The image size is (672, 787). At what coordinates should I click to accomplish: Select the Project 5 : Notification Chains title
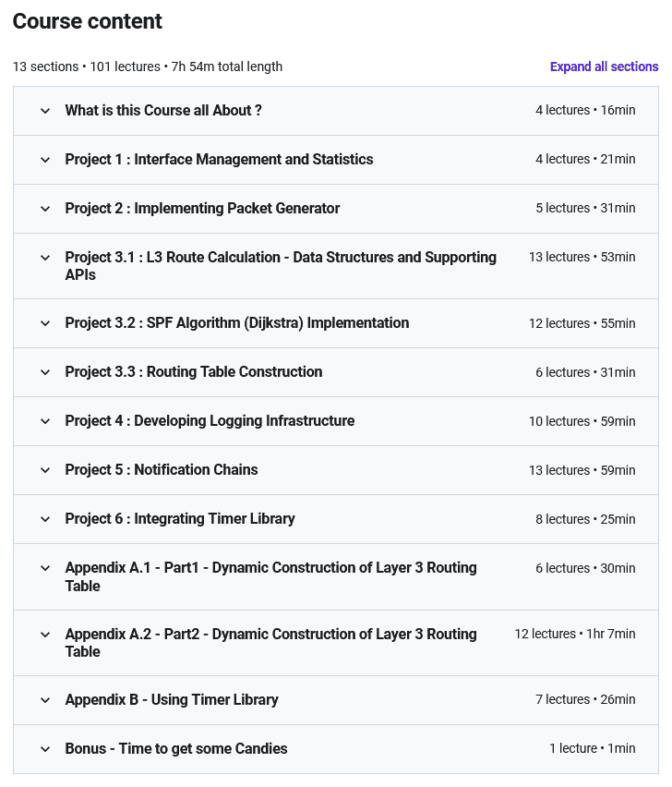click(x=162, y=470)
